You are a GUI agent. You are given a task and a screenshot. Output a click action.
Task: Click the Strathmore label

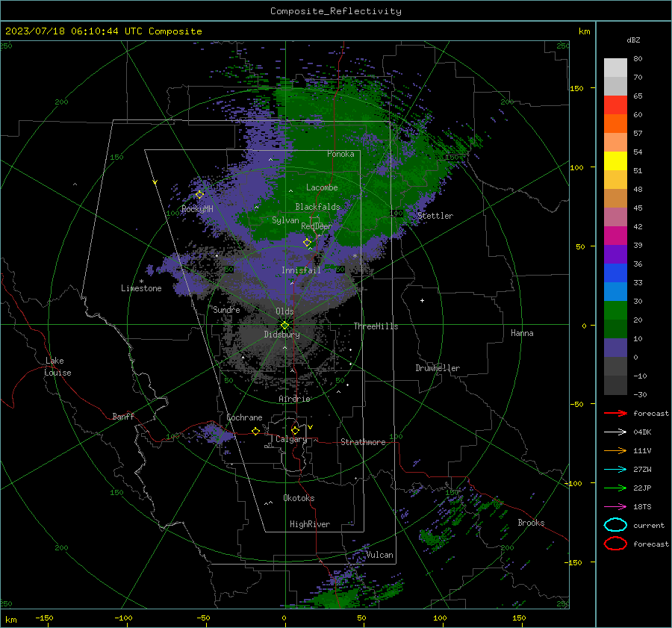tap(363, 442)
